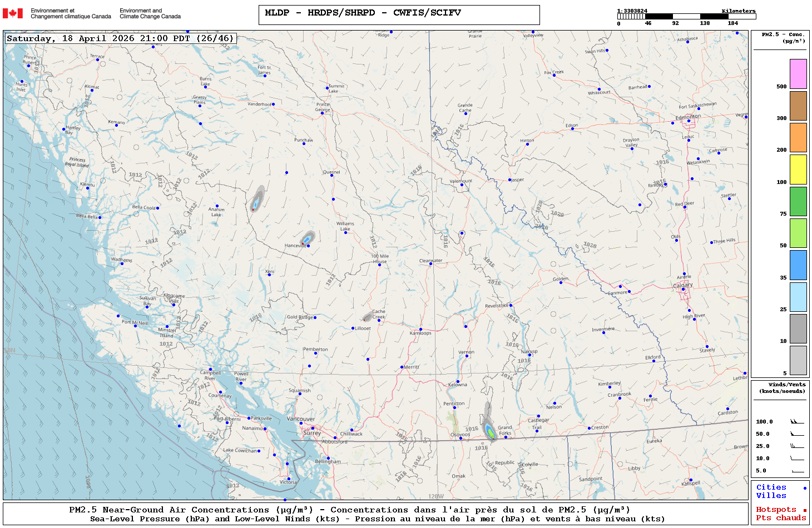Click the Kamloops city marker
The height and width of the screenshot is (528, 812).
[x=420, y=329]
